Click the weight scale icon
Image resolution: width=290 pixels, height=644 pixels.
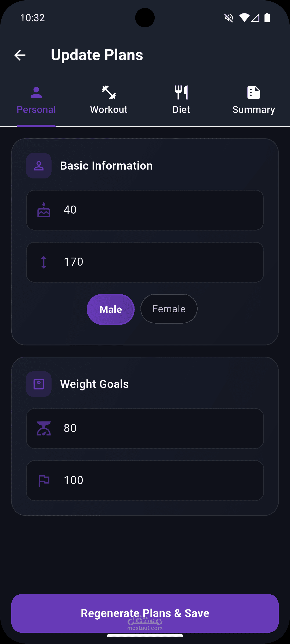coord(44,428)
